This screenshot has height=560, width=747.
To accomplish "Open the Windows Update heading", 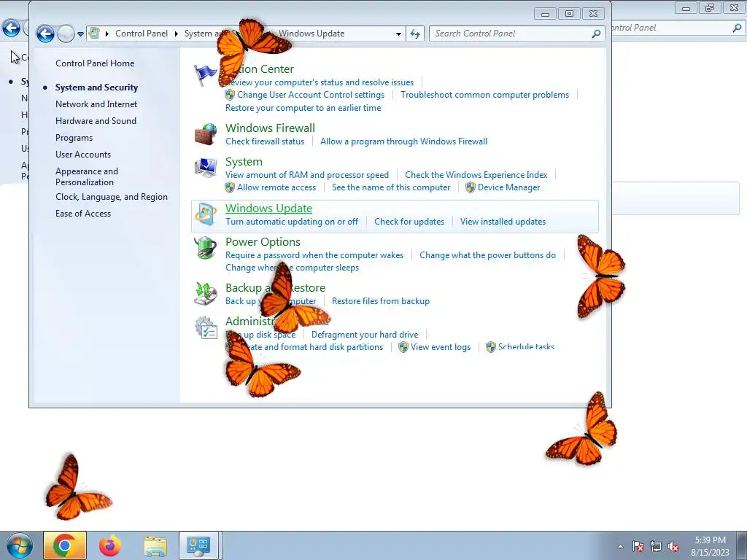I will [268, 208].
